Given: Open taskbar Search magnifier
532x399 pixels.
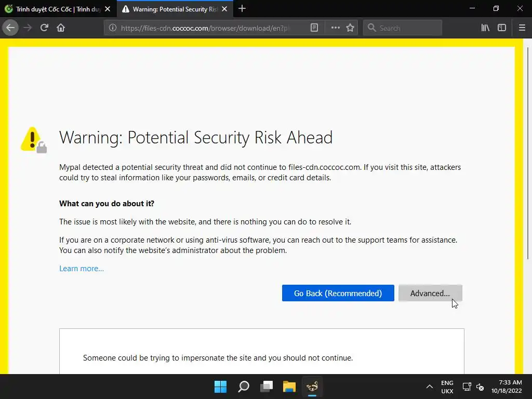Looking at the screenshot, I should [x=244, y=387].
